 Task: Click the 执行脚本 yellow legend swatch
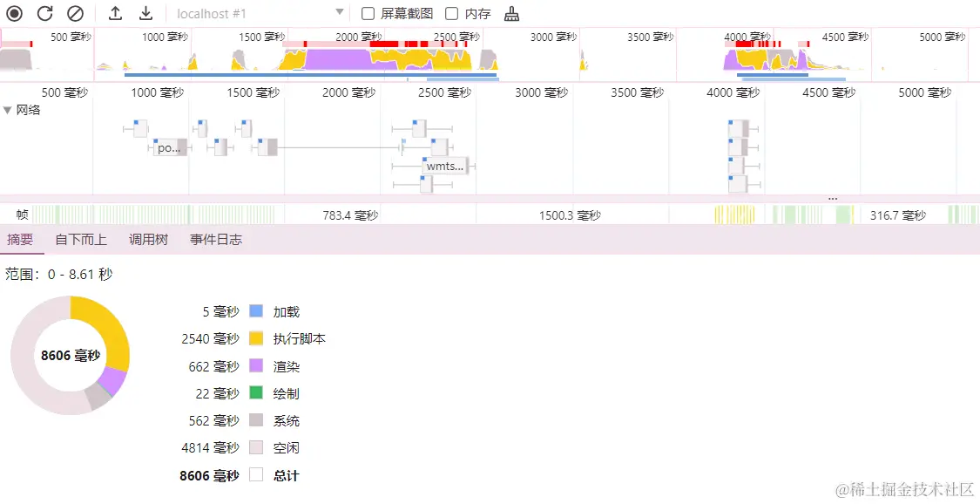pyautogui.click(x=256, y=339)
